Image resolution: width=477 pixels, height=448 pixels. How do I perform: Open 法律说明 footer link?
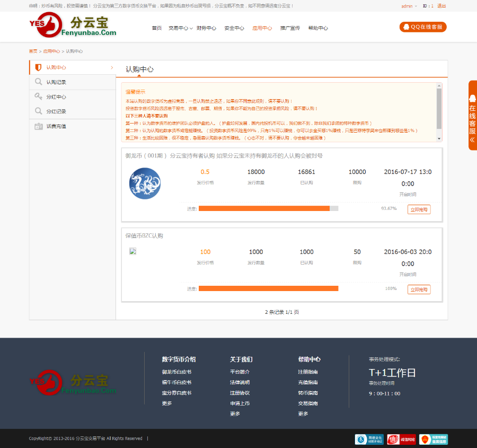click(x=240, y=382)
